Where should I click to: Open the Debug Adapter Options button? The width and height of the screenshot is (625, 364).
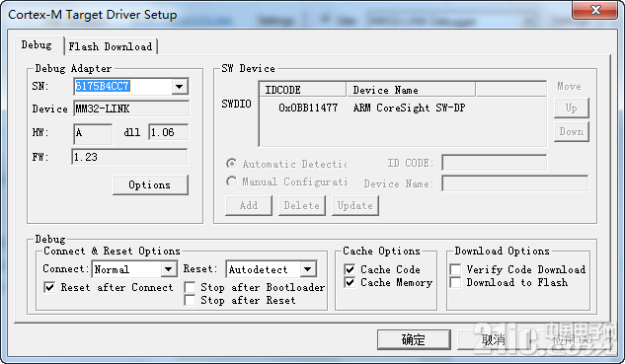(150, 184)
